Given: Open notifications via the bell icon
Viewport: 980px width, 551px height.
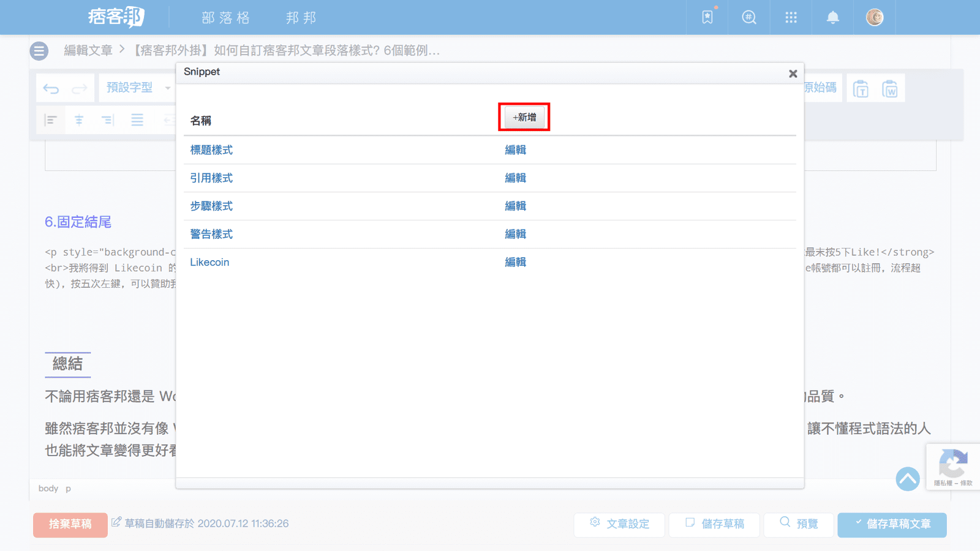Looking at the screenshot, I should click(832, 17).
